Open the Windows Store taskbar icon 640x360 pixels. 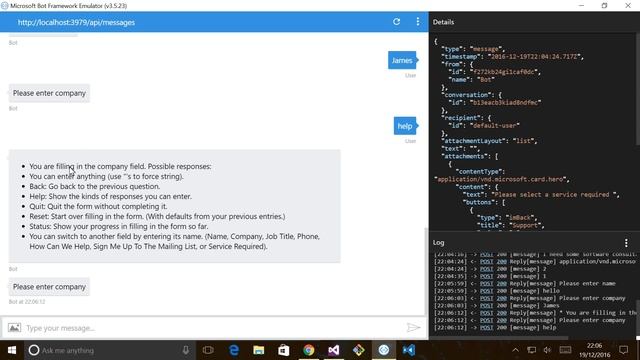tap(284, 350)
